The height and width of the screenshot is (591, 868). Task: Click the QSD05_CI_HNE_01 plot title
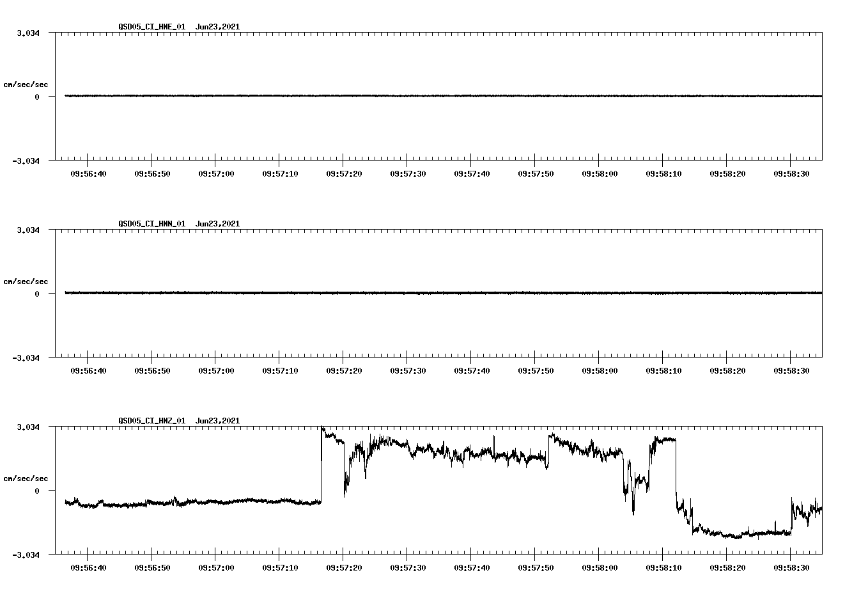click(x=179, y=27)
